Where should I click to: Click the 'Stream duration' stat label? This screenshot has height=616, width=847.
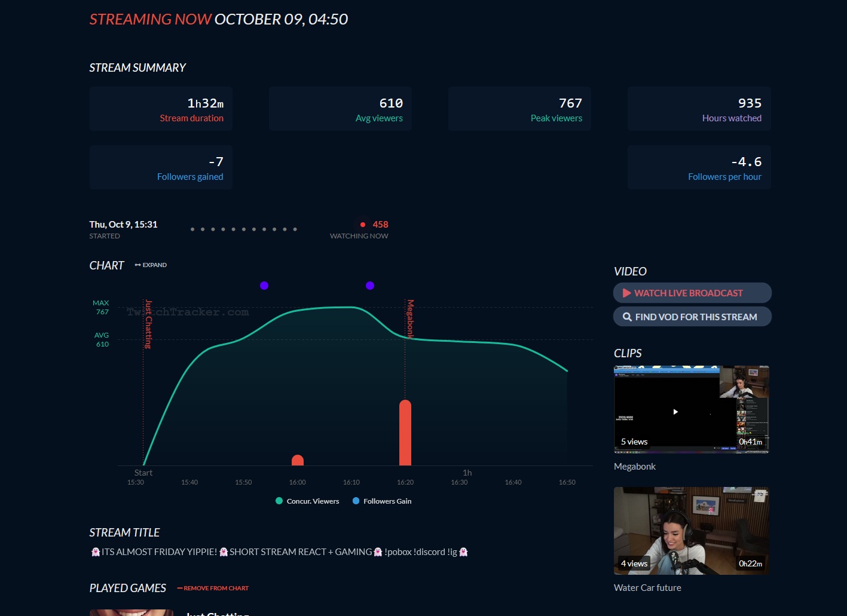coord(192,118)
